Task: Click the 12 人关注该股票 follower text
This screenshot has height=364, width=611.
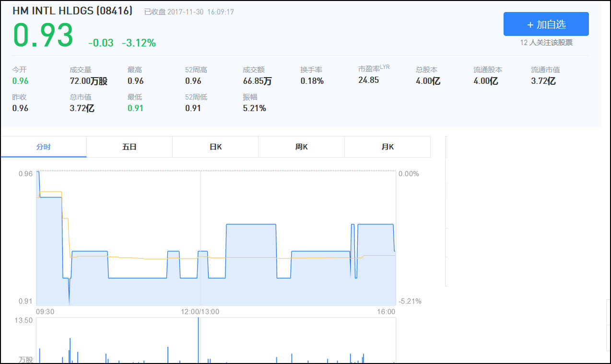Action: pos(546,43)
